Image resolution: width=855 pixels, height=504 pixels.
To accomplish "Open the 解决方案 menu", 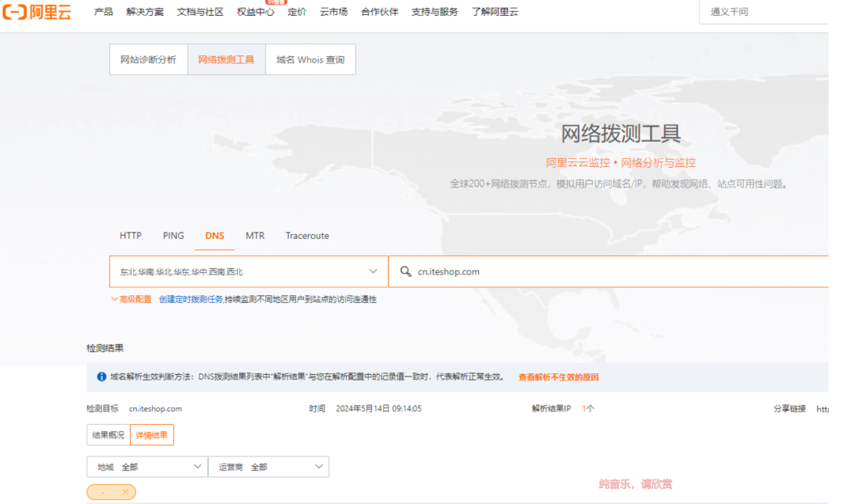I will pyautogui.click(x=145, y=11).
